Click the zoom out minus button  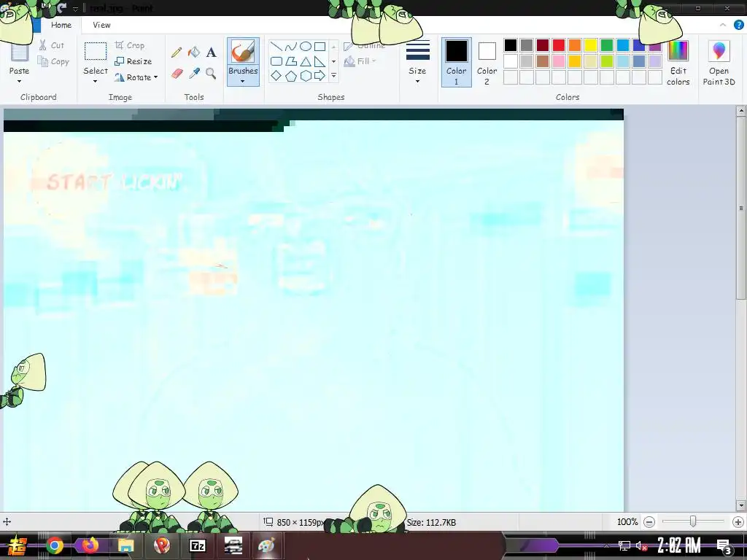click(x=649, y=522)
